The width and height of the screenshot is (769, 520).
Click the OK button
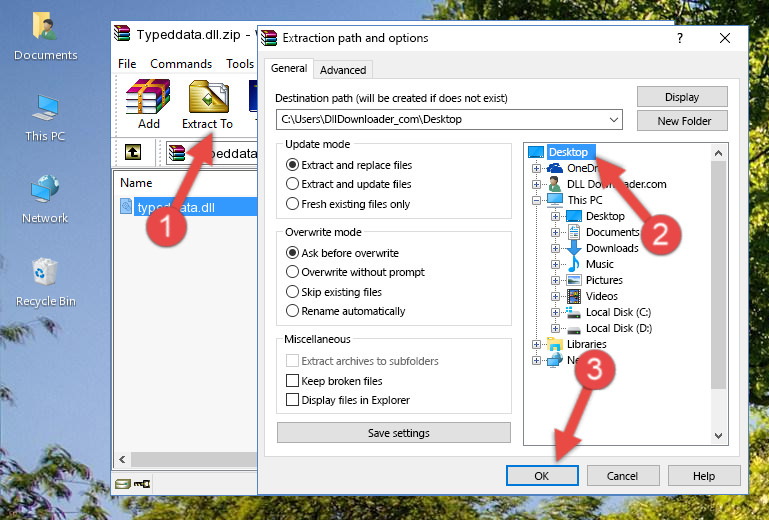coord(542,476)
